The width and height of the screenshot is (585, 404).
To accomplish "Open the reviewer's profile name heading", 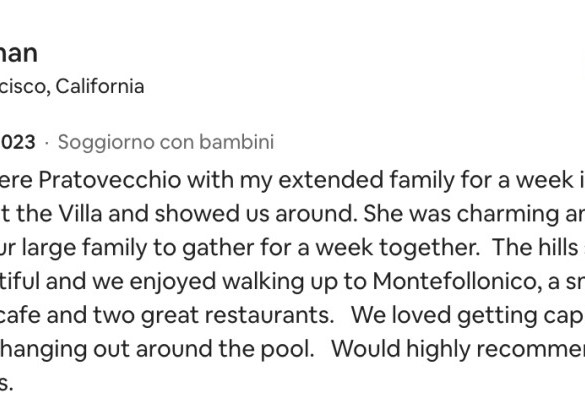I will [x=18, y=54].
